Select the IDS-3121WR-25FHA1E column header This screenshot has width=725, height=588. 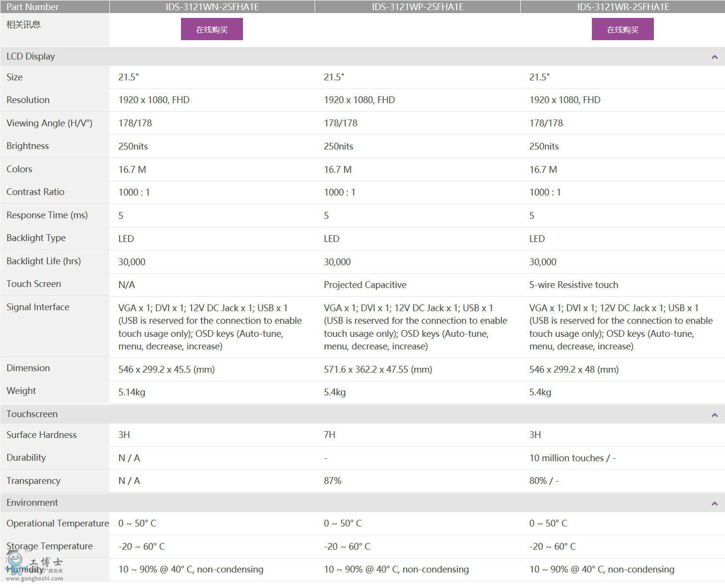tap(623, 7)
